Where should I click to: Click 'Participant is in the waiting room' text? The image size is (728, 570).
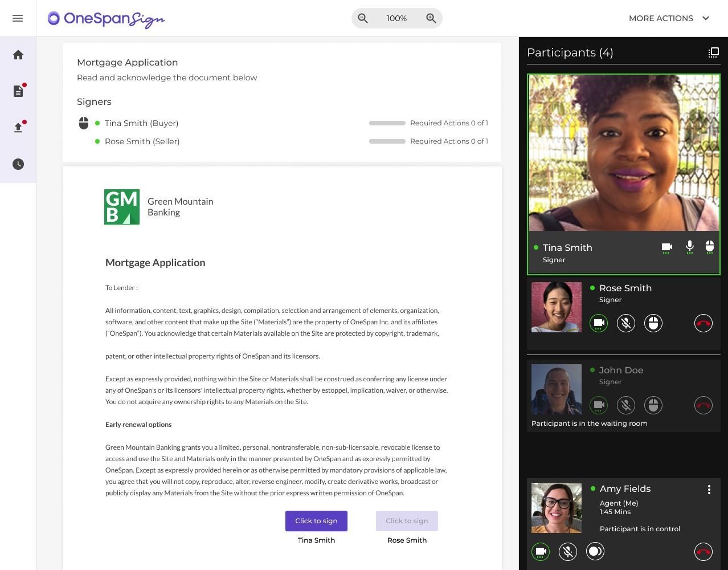(x=589, y=424)
